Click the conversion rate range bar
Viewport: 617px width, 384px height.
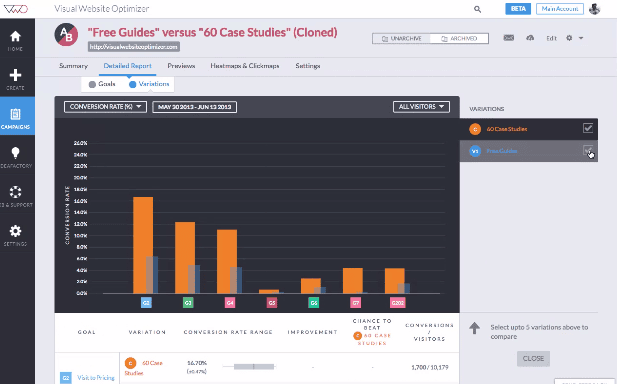pos(249,367)
